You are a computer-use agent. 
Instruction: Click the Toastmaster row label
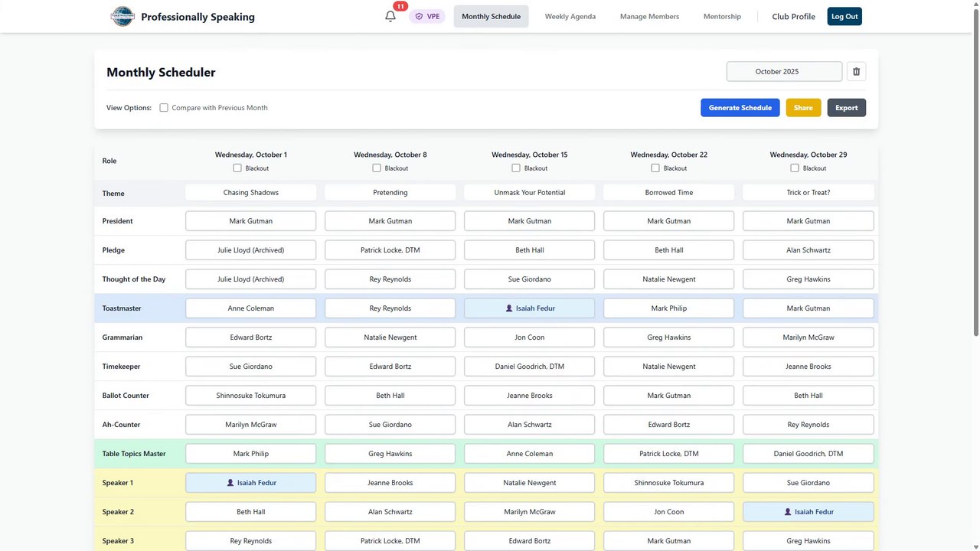[122, 308]
